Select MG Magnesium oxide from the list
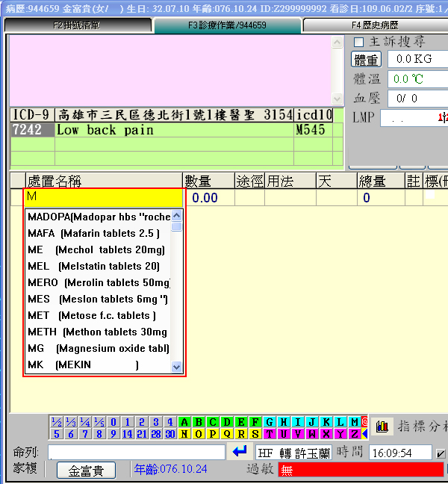This screenshot has height=484, width=448. 98,348
